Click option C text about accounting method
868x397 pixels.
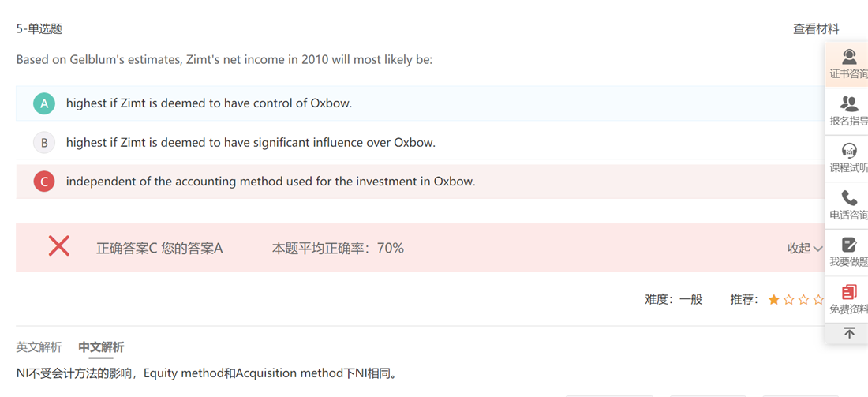(x=270, y=182)
